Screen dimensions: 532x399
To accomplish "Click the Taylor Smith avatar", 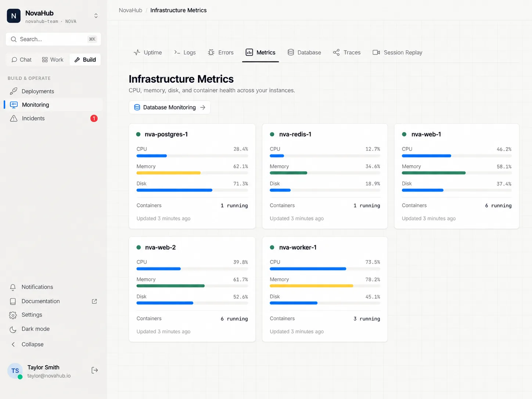I will coord(15,371).
